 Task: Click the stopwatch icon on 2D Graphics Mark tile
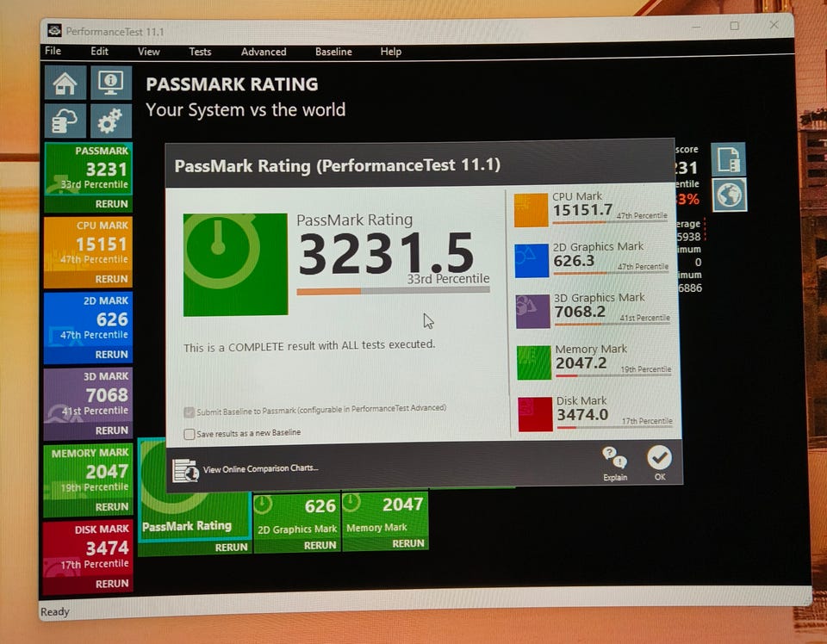[x=263, y=505]
